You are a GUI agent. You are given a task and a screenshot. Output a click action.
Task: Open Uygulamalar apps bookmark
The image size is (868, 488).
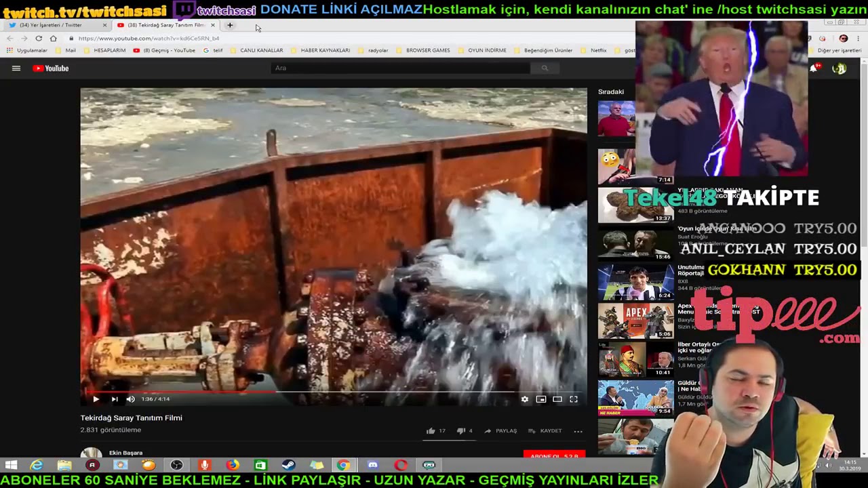[27, 50]
